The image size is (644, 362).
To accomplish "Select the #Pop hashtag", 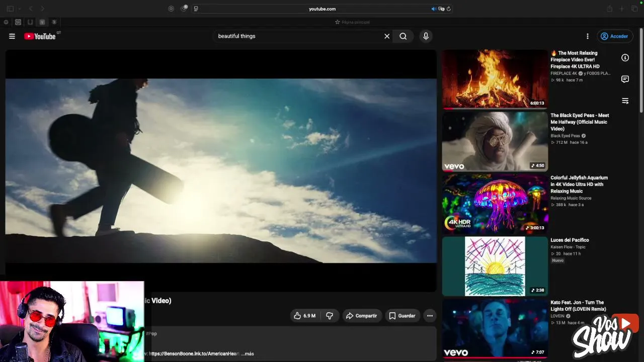I will (151, 333).
